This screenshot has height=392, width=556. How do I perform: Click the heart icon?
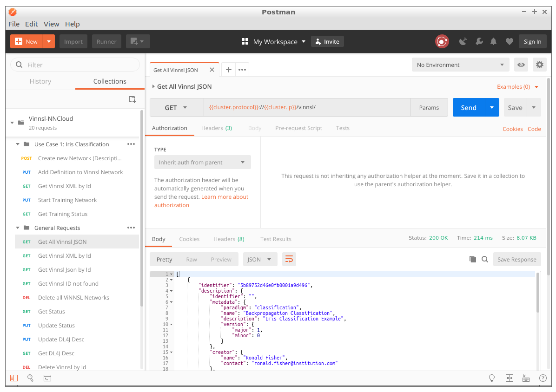tap(509, 41)
